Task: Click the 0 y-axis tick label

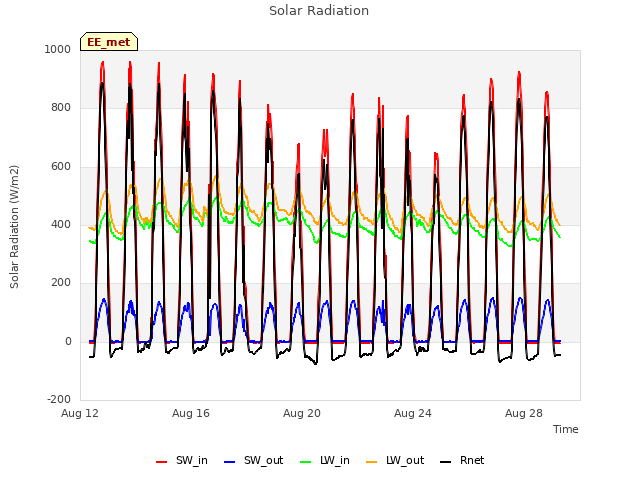Action: pos(68,342)
